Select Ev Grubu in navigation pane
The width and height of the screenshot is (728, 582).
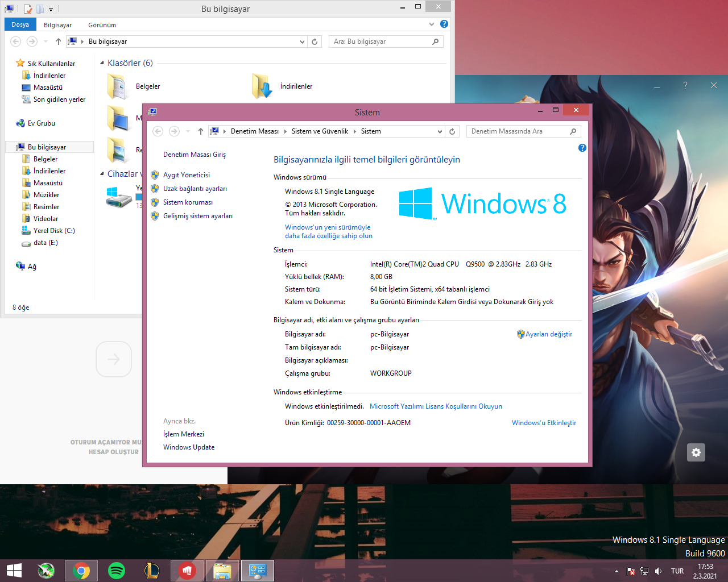pyautogui.click(x=36, y=123)
